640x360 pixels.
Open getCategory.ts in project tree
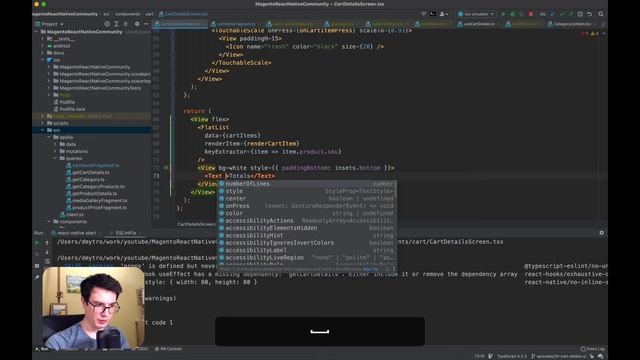click(88, 179)
